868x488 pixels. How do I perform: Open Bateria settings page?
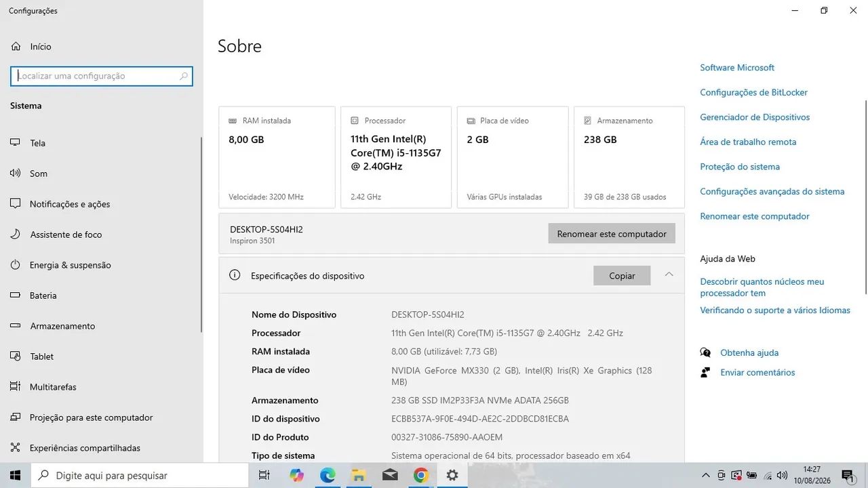coord(33,296)
